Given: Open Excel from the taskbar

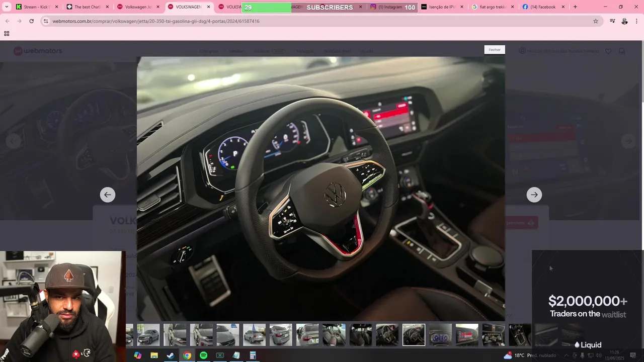Looking at the screenshot, I should coord(220,355).
